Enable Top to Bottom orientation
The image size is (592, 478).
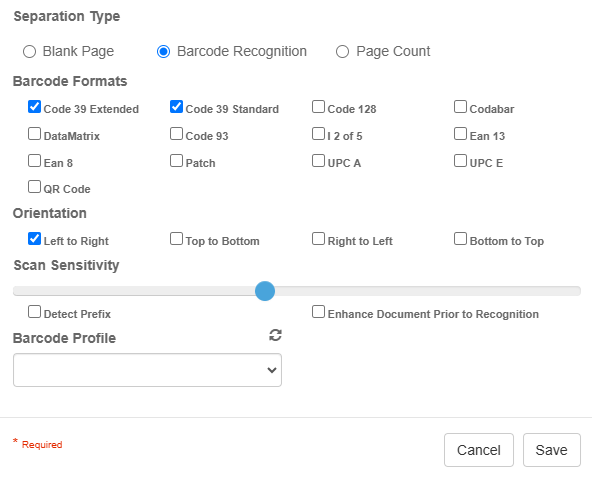tap(176, 239)
